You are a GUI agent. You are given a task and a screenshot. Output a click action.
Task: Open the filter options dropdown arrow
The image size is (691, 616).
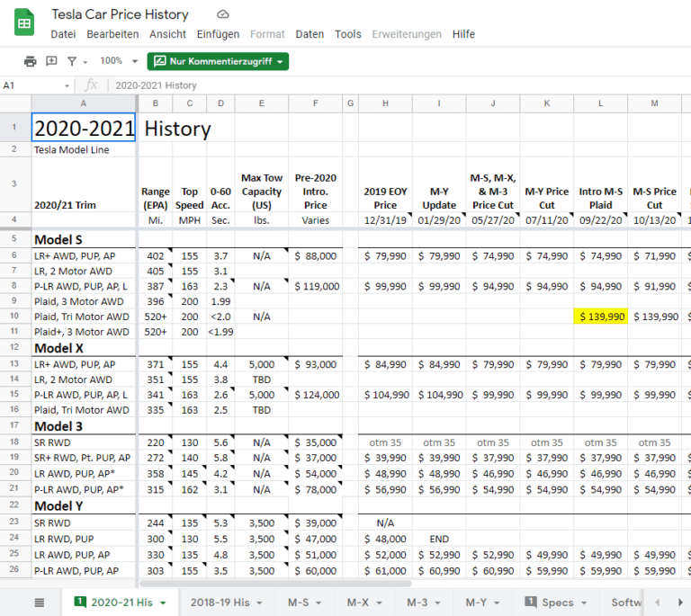85,62
